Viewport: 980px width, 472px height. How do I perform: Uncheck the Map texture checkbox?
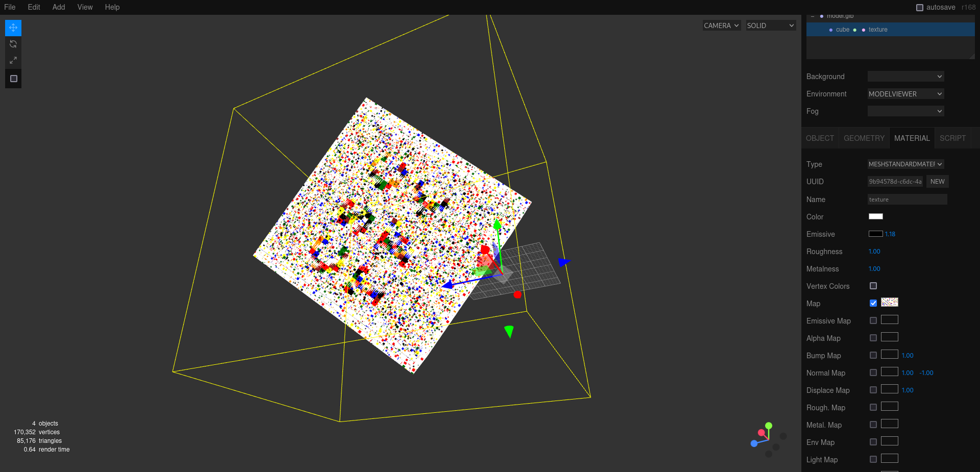(873, 303)
